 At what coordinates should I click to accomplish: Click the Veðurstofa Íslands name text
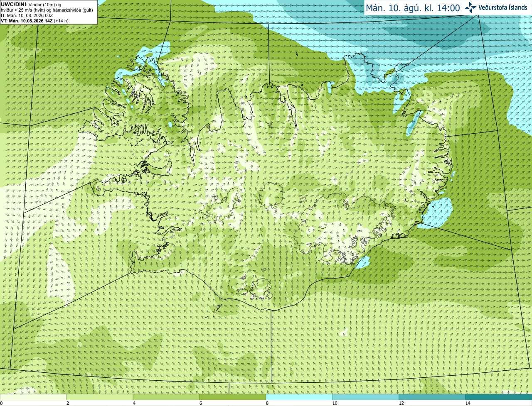[x=503, y=7]
